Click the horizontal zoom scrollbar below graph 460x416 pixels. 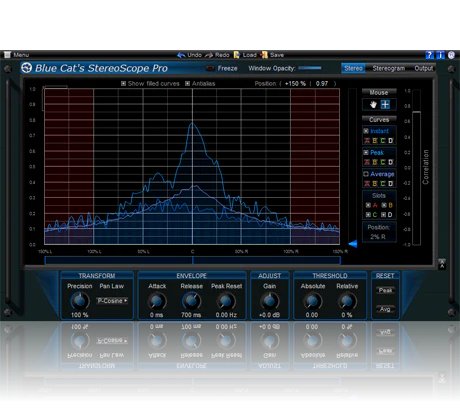coord(193,260)
